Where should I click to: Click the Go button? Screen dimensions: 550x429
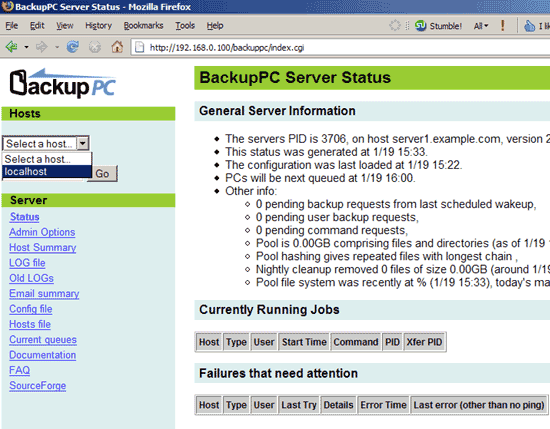tap(102, 174)
